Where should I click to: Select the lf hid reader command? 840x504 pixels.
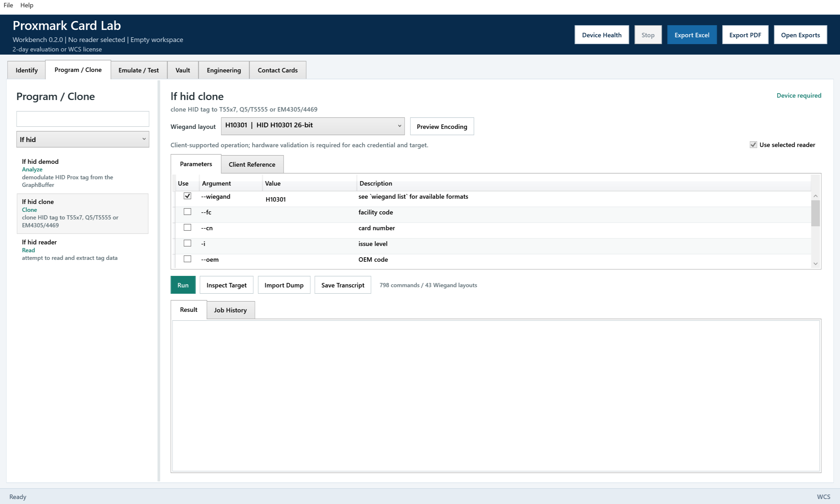[82, 250]
